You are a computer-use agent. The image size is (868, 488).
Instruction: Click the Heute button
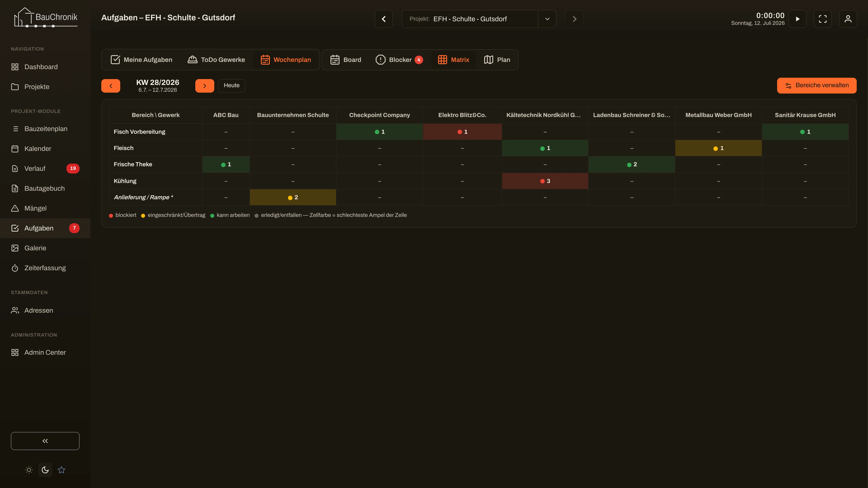click(x=231, y=86)
